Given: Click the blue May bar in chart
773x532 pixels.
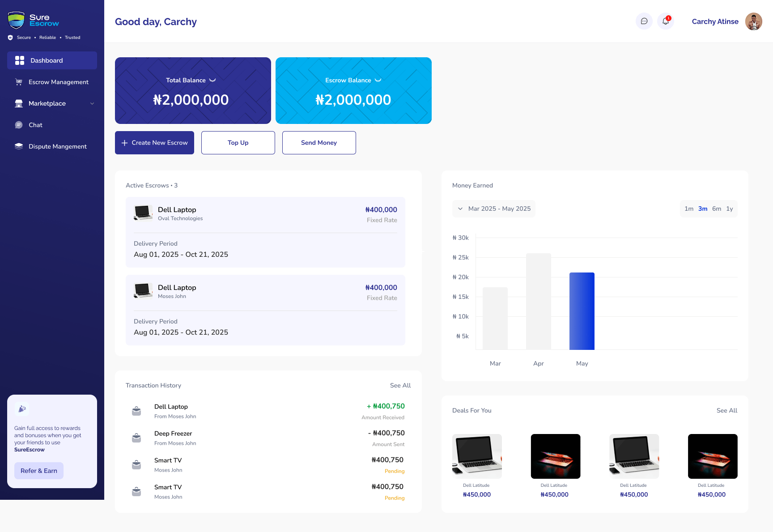Looking at the screenshot, I should (582, 311).
